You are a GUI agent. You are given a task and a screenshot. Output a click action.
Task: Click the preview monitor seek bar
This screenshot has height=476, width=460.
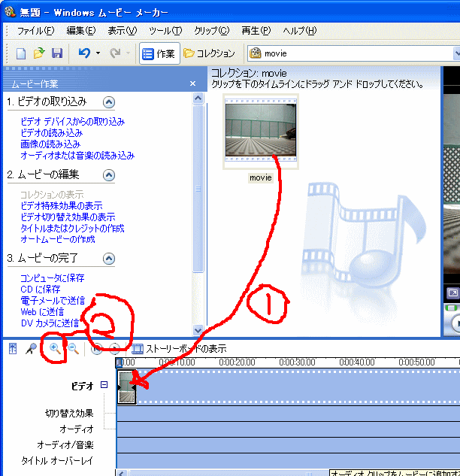(x=452, y=308)
